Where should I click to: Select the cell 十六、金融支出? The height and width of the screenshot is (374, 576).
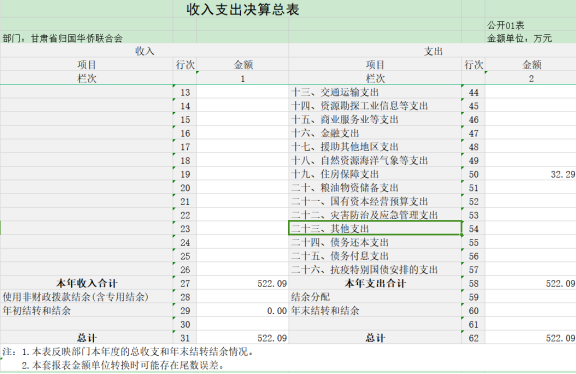[375, 133]
